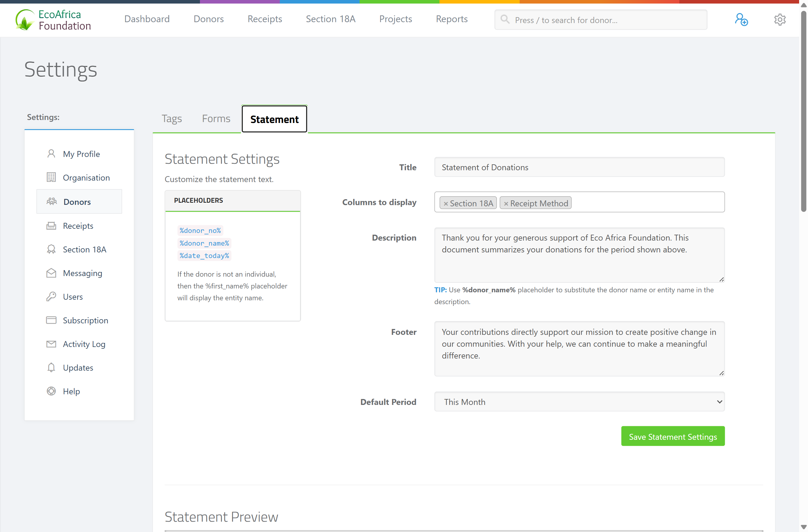Click the scrollbar down arrow
The height and width of the screenshot is (532, 808).
pos(803,527)
